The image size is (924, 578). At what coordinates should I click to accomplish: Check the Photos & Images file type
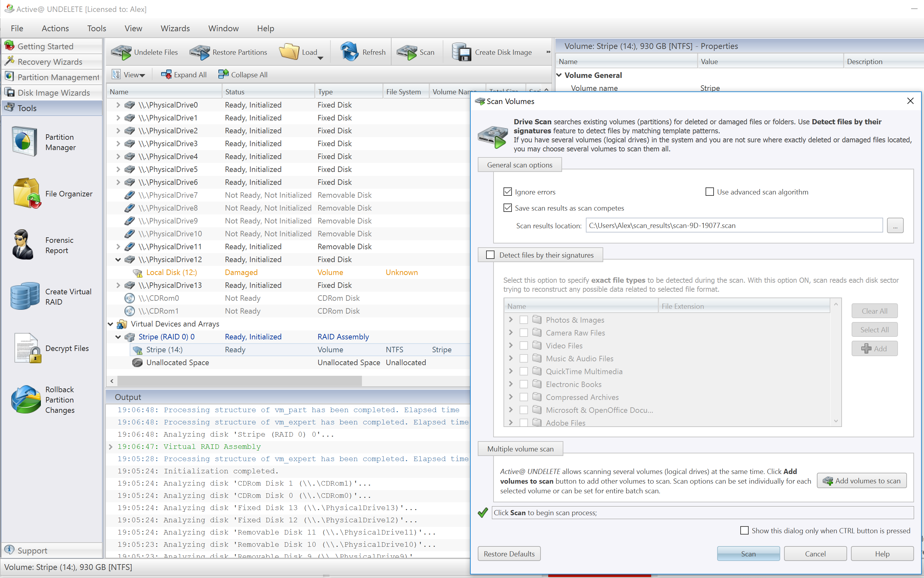523,319
